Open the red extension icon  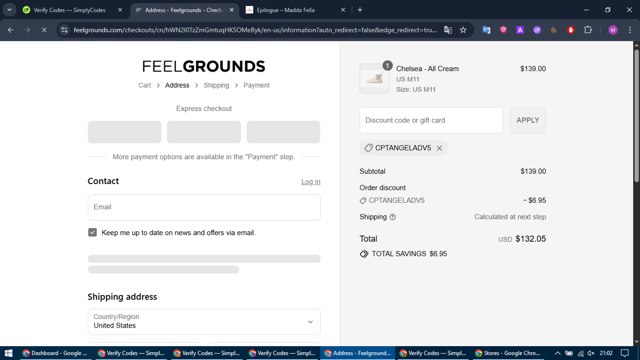(571, 30)
